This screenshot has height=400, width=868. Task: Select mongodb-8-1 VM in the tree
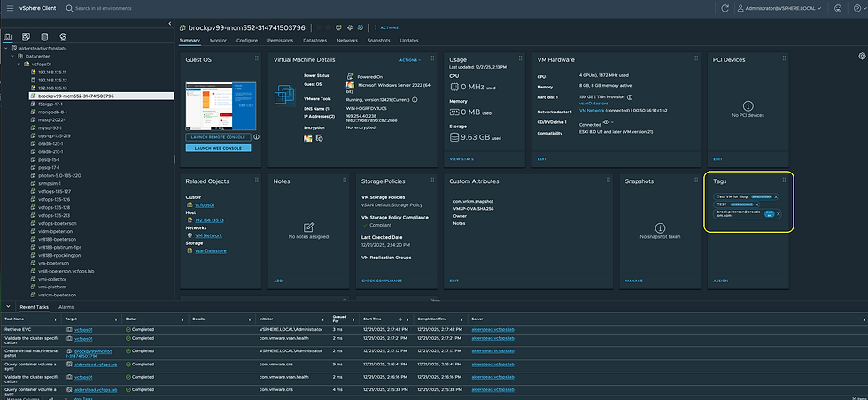51,112
